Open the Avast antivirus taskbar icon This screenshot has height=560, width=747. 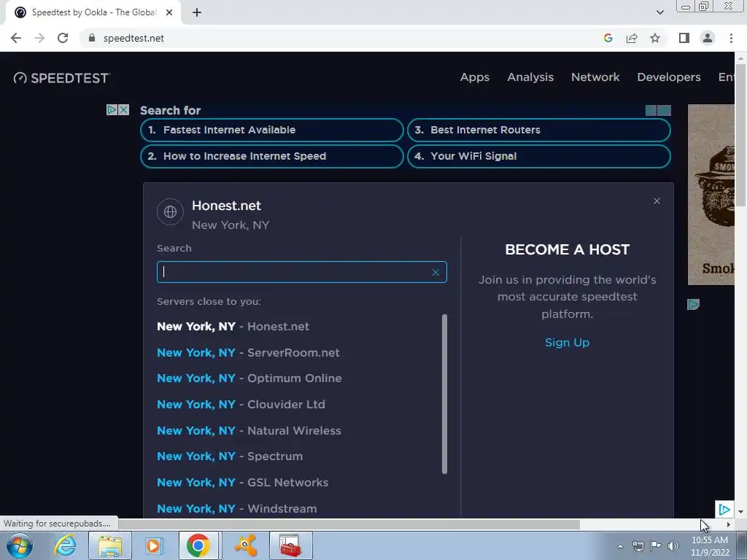click(x=246, y=545)
